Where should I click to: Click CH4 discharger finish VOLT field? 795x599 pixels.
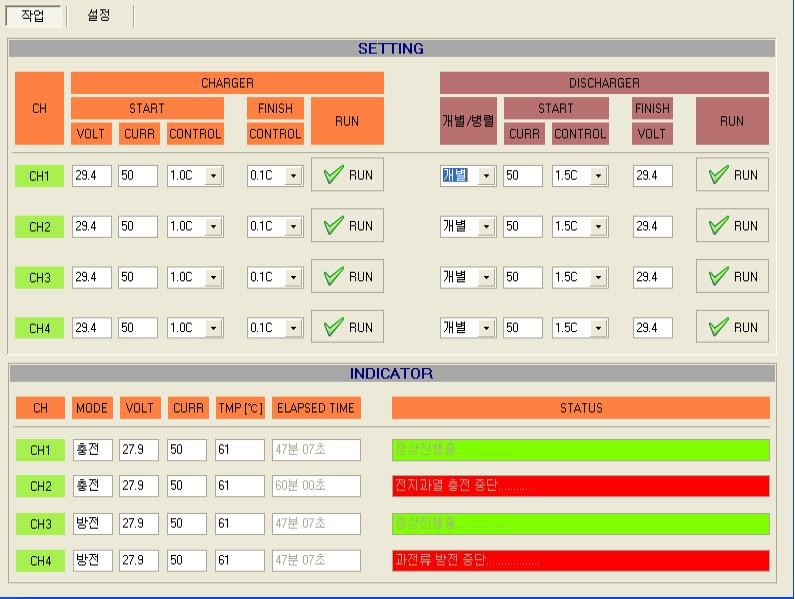652,328
